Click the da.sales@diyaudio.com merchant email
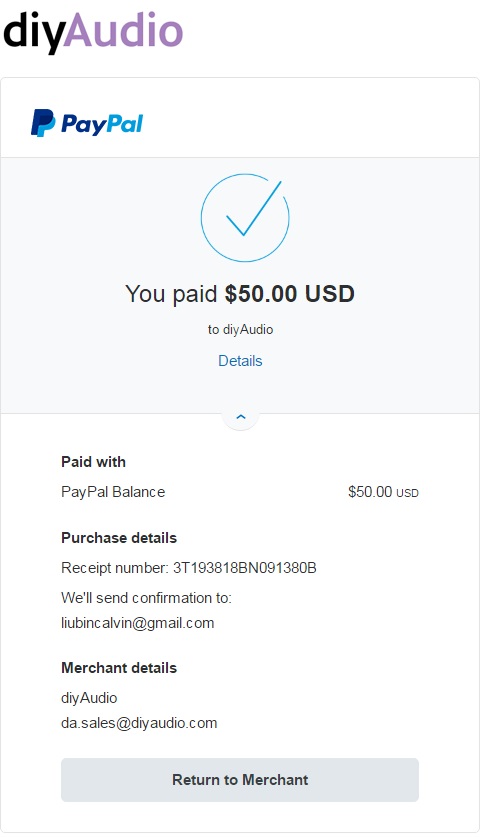 pos(139,723)
